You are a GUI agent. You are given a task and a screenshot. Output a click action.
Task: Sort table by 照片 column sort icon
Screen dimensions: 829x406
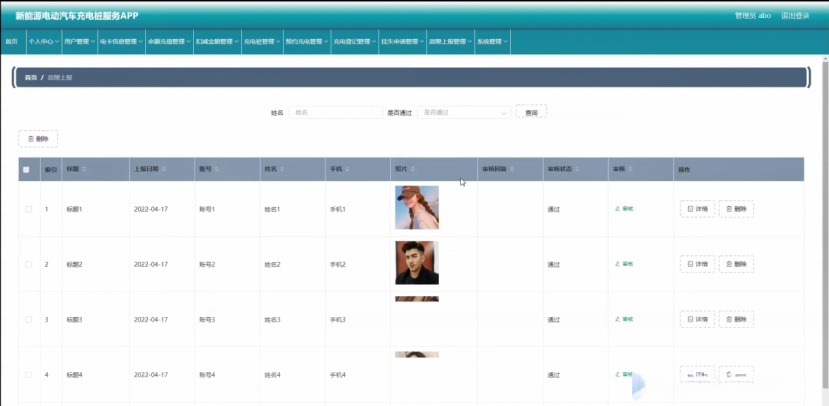click(412, 170)
